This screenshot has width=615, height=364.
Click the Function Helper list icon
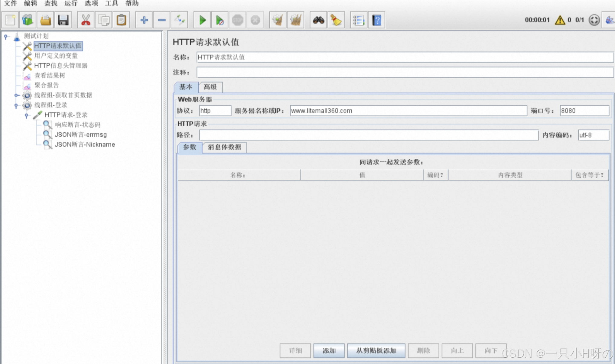pyautogui.click(x=359, y=20)
